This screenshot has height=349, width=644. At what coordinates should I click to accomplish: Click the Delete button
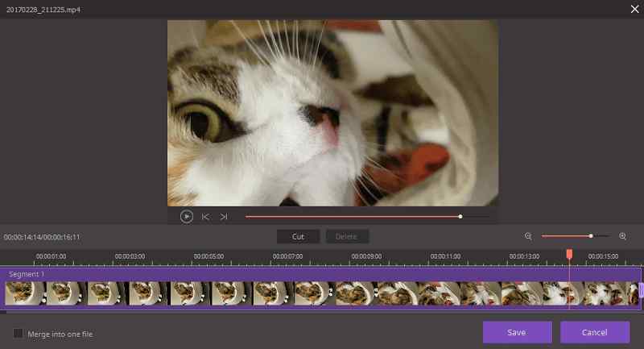point(347,236)
